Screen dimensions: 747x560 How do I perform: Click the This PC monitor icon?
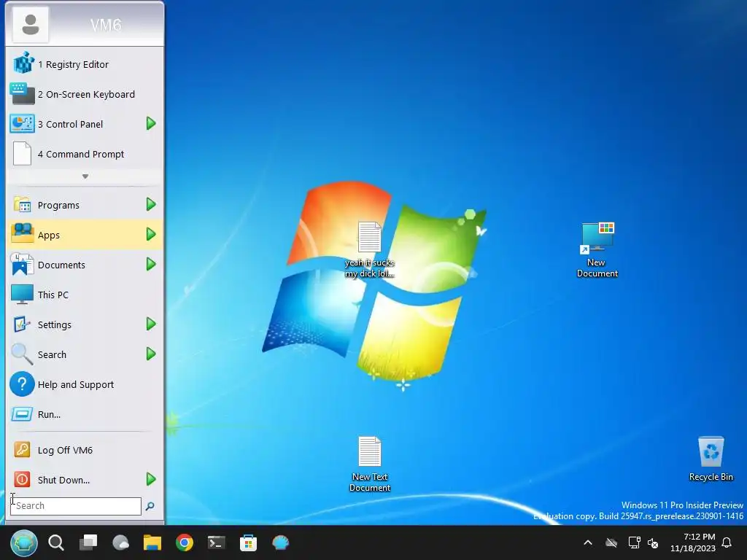coord(22,295)
